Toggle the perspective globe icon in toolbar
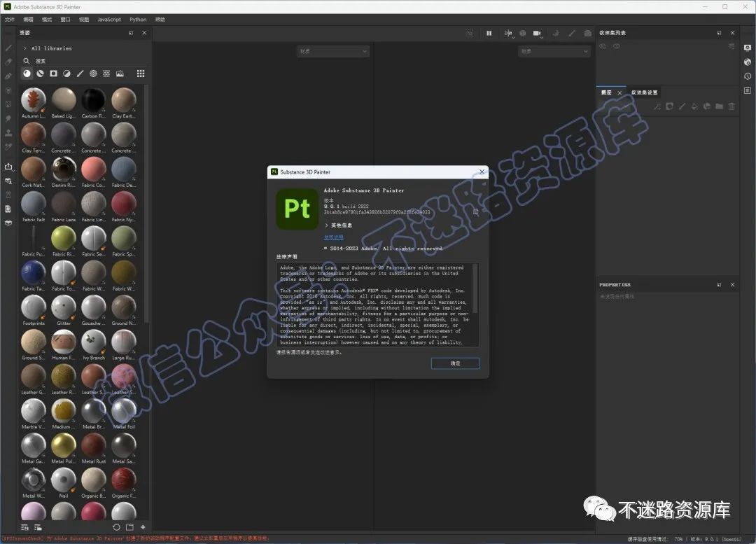 click(523, 34)
